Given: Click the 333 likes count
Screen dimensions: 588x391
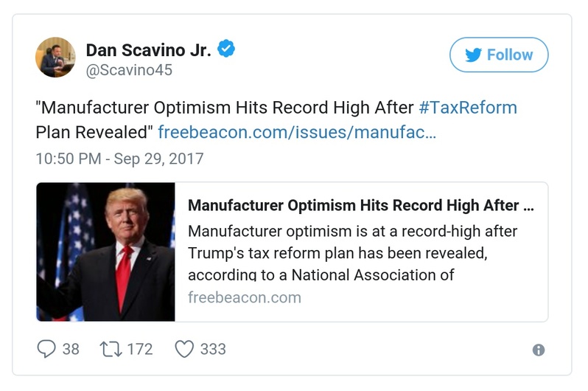Looking at the screenshot, I should [x=213, y=348].
